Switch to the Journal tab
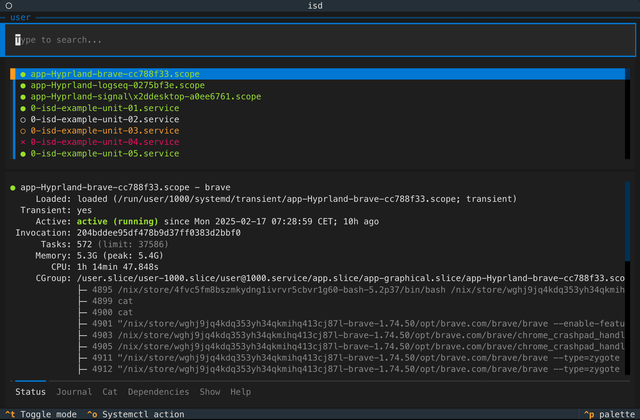The height and width of the screenshot is (420, 640). tap(74, 392)
